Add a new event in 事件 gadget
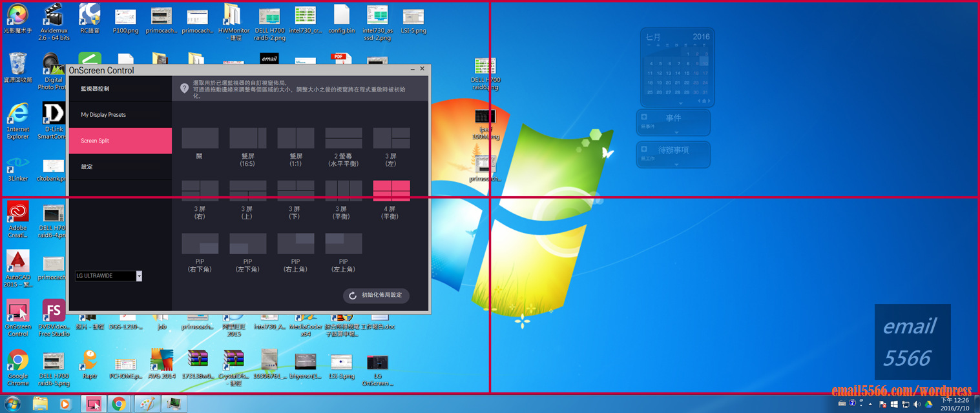 coord(644,117)
